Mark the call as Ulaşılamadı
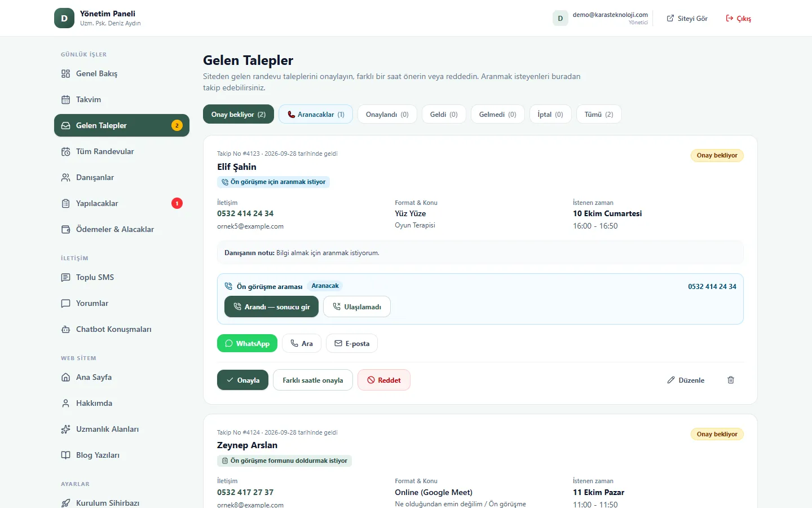Screen dimensions: 812x508 click(357, 306)
